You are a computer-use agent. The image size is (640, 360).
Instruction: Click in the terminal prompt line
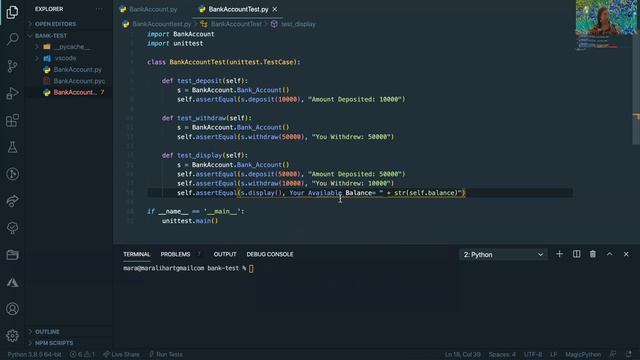pos(188,268)
